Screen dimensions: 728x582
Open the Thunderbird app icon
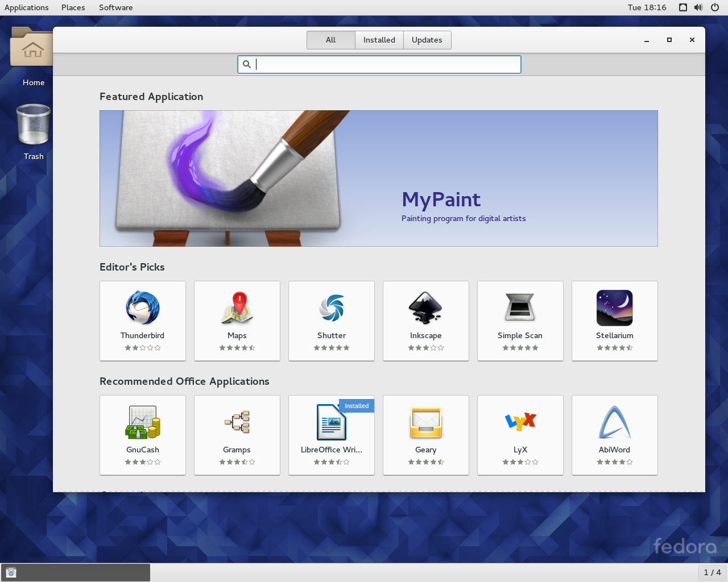click(x=143, y=308)
